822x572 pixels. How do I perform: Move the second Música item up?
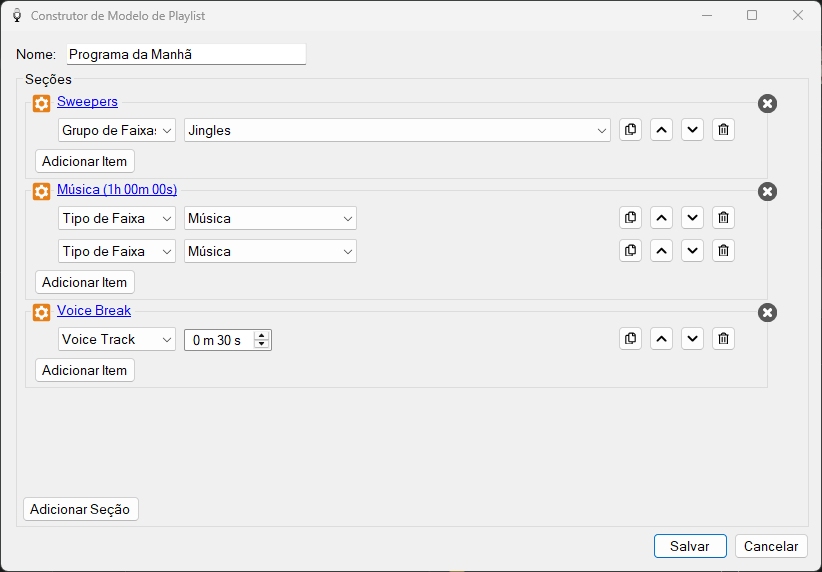click(661, 251)
